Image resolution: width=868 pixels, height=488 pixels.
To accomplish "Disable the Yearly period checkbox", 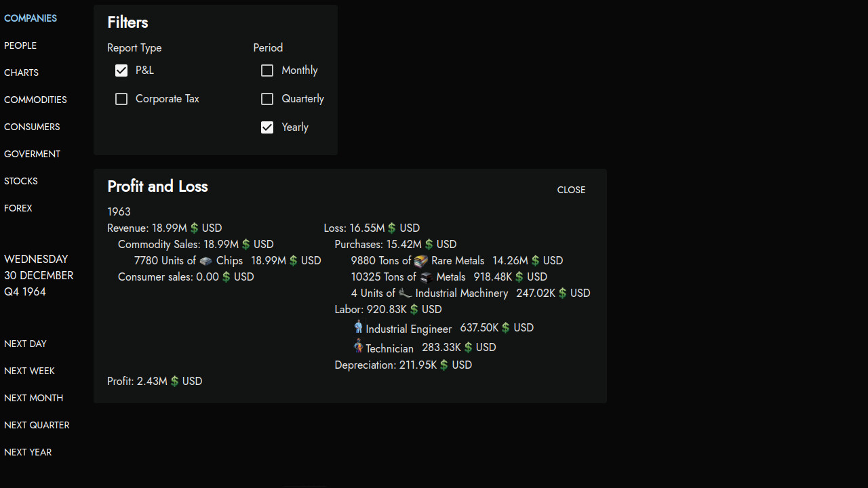I will (x=267, y=127).
